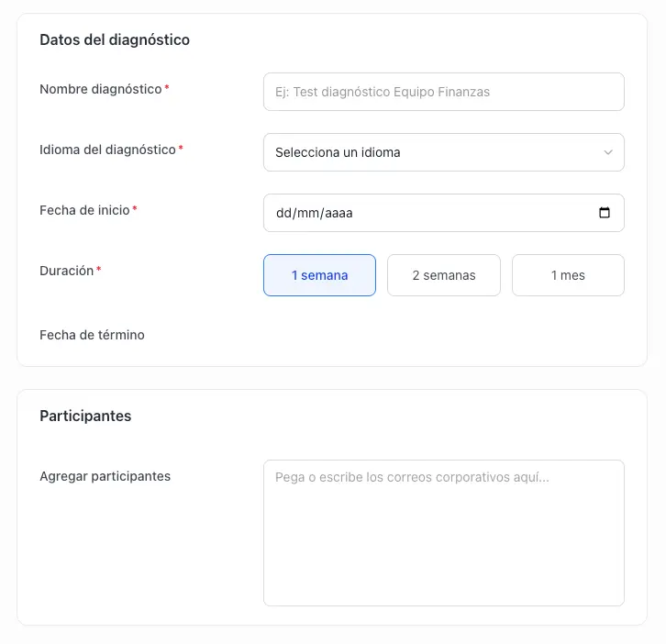Click the Duración label

coord(67,271)
